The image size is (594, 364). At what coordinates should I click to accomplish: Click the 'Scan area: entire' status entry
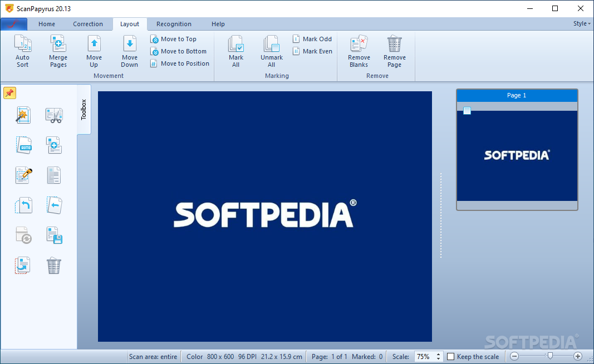(153, 356)
